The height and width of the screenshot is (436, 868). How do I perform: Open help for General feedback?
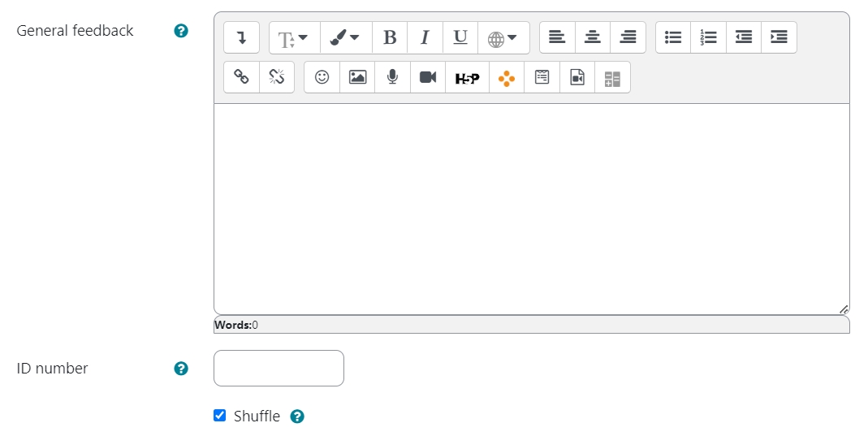coord(181,31)
